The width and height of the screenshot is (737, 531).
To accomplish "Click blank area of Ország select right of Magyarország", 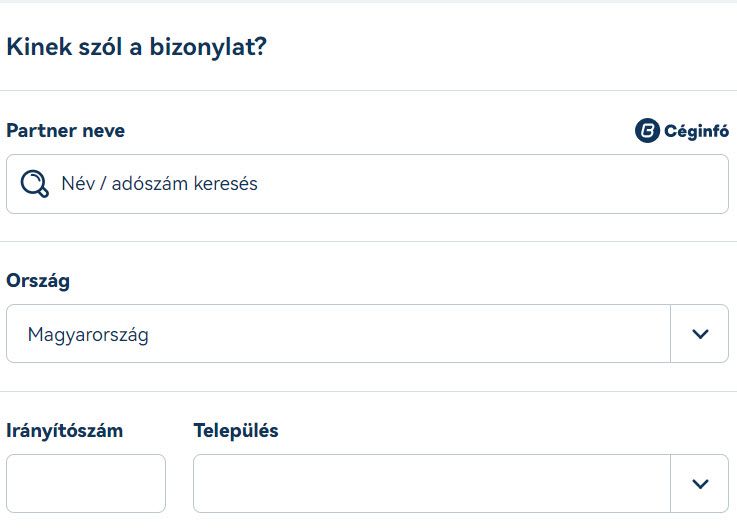I will 409,334.
